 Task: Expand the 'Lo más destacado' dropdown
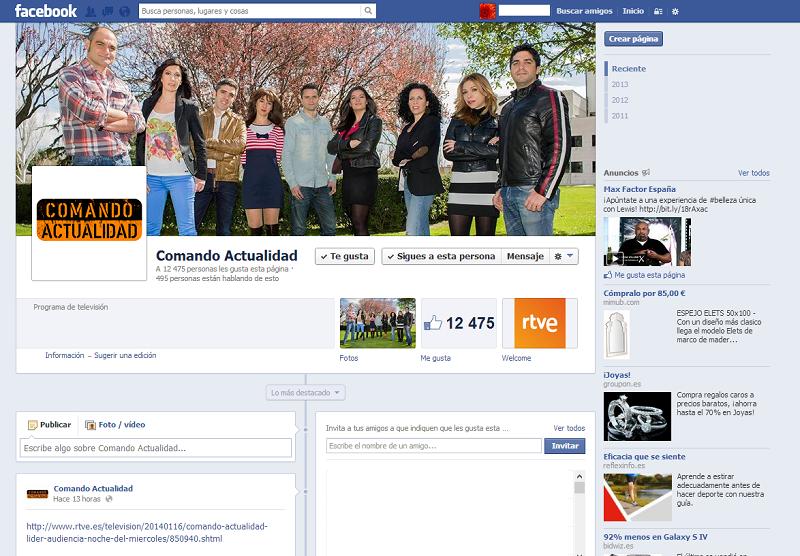click(306, 393)
